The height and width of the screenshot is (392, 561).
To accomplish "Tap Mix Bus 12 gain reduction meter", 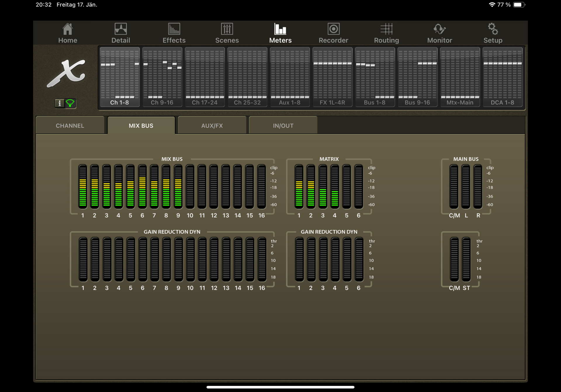I will (214, 259).
